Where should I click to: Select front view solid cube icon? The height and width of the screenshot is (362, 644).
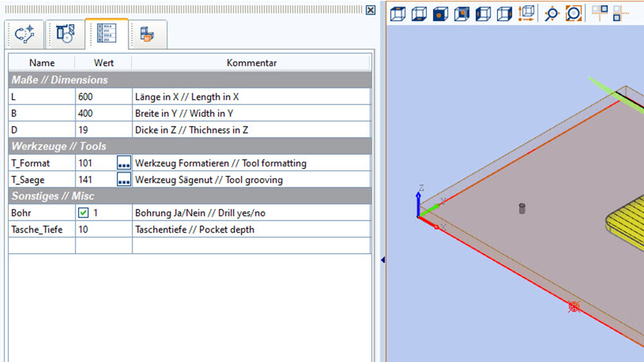[x=440, y=14]
